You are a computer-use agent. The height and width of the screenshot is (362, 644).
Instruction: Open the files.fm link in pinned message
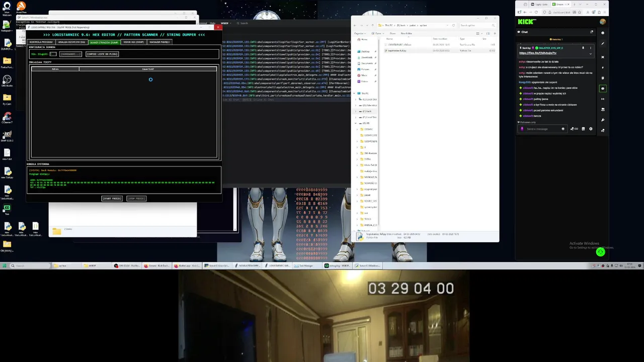(x=538, y=53)
